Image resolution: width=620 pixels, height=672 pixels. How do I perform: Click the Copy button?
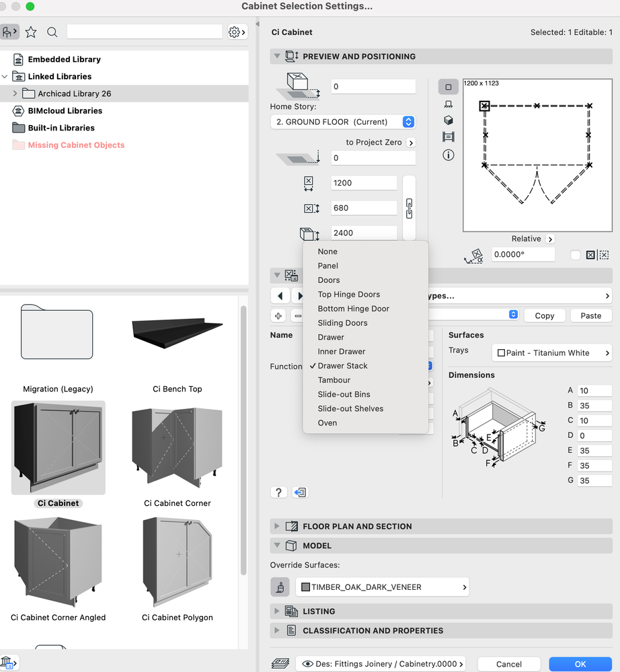tap(544, 315)
